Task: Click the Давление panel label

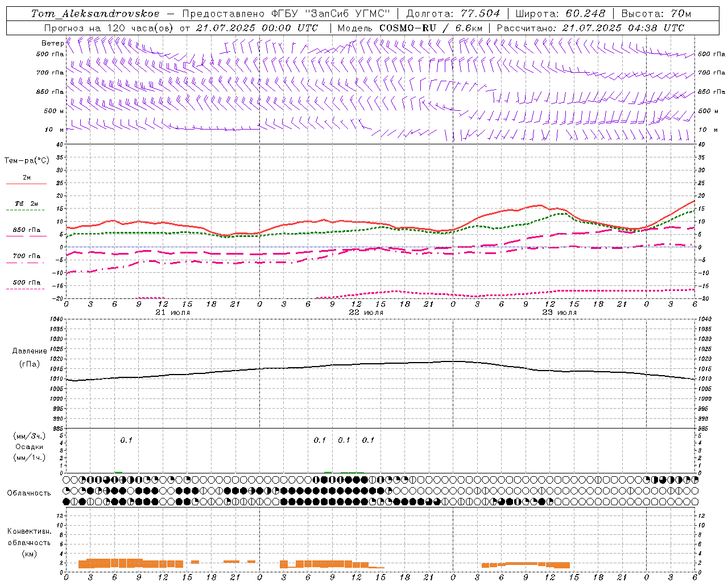Action: click(x=30, y=351)
